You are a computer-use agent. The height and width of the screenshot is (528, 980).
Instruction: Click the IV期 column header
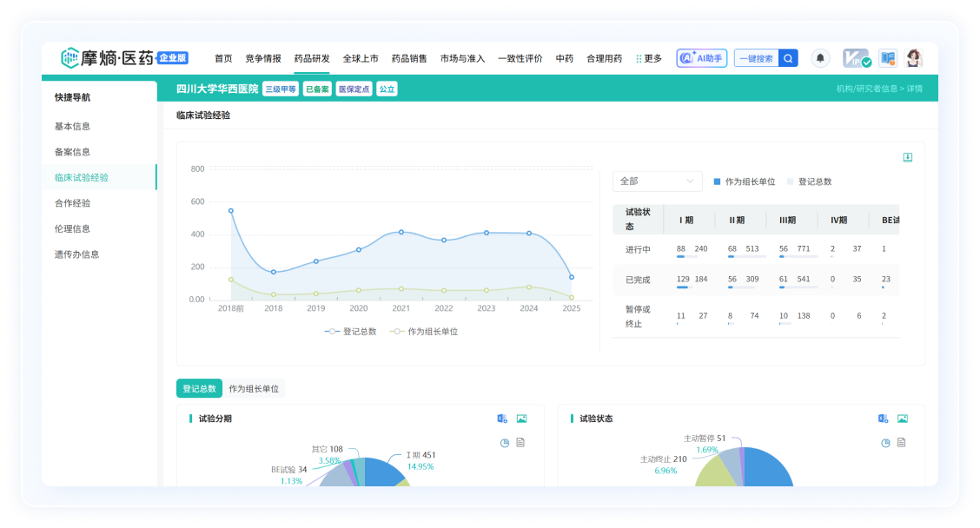(x=838, y=220)
